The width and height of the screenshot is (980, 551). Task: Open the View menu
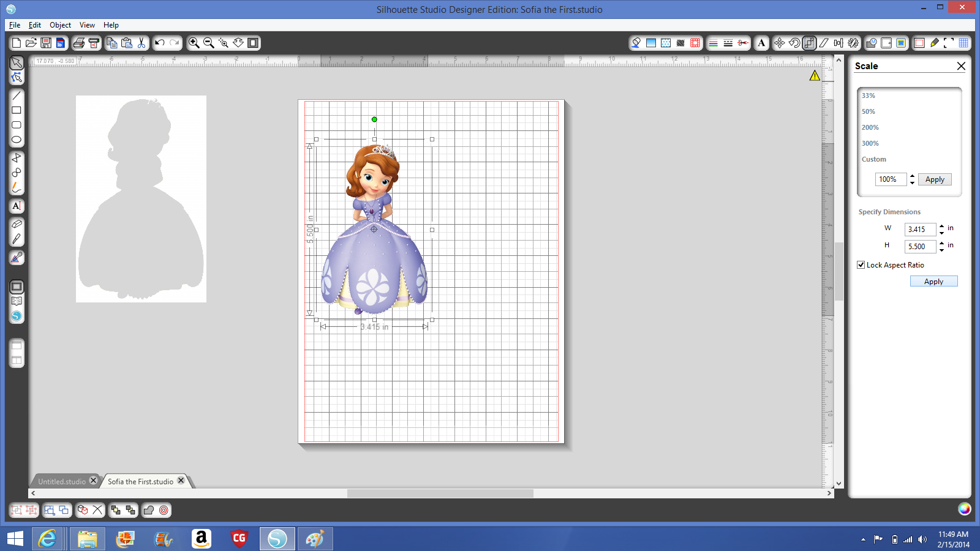click(x=87, y=25)
